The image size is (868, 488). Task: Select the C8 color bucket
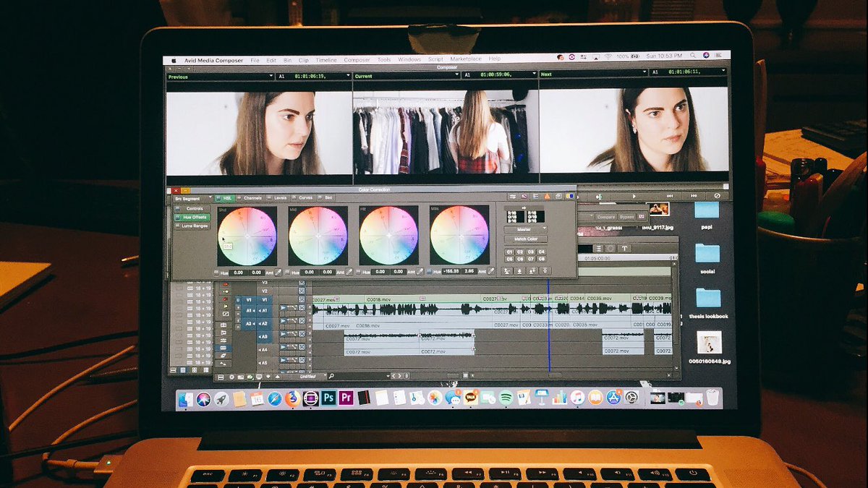542,259
